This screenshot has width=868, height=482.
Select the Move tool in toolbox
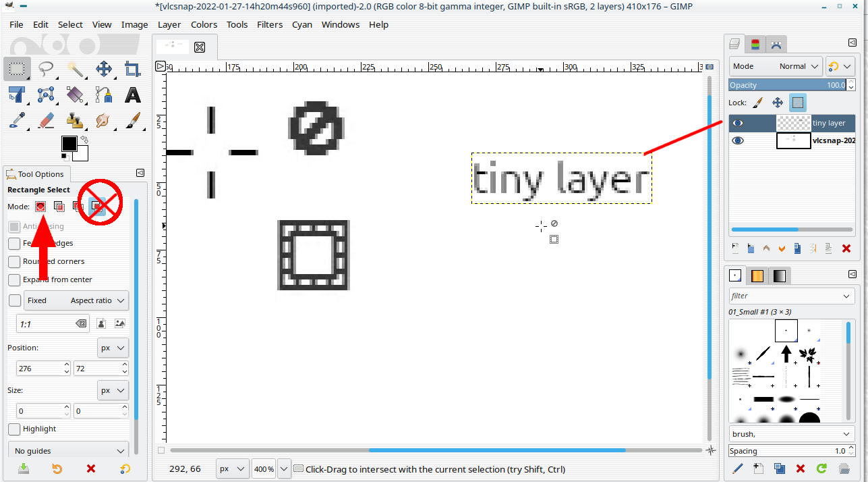click(104, 69)
